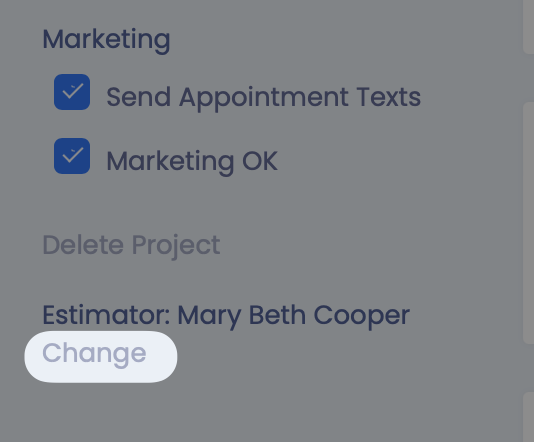Viewport: 534px width, 442px height.
Task: Click the Marketing OK label text
Action: [x=192, y=161]
